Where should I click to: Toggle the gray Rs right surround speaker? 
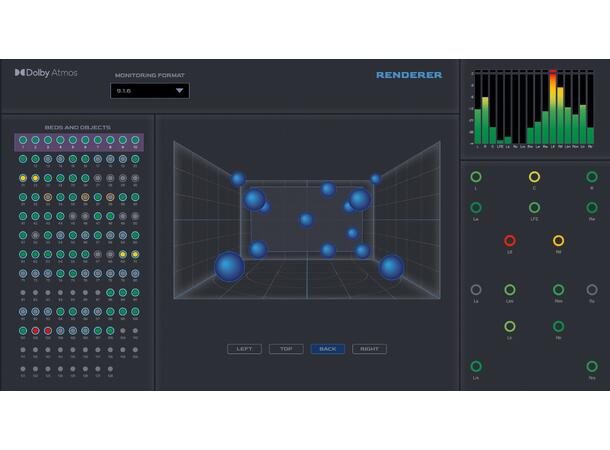[x=592, y=290]
